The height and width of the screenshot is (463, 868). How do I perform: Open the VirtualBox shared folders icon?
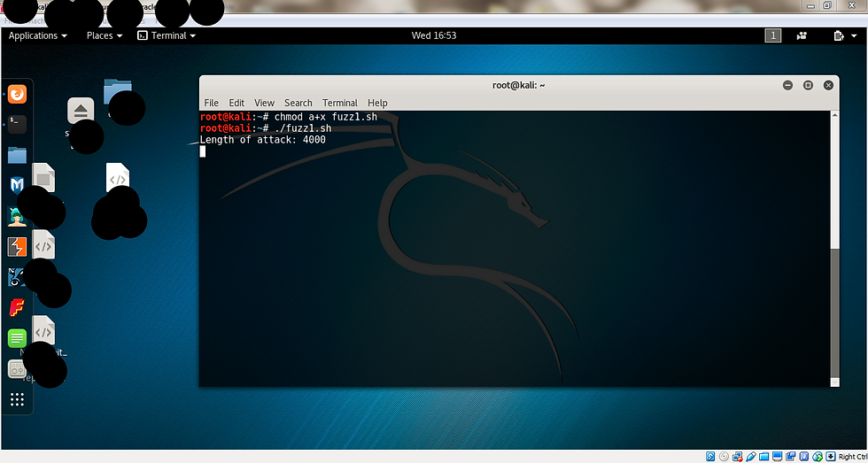click(x=763, y=457)
